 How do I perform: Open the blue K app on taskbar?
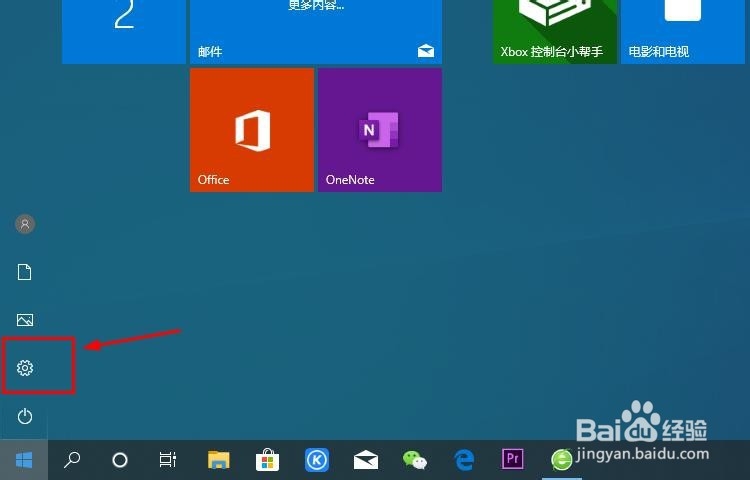point(317,460)
